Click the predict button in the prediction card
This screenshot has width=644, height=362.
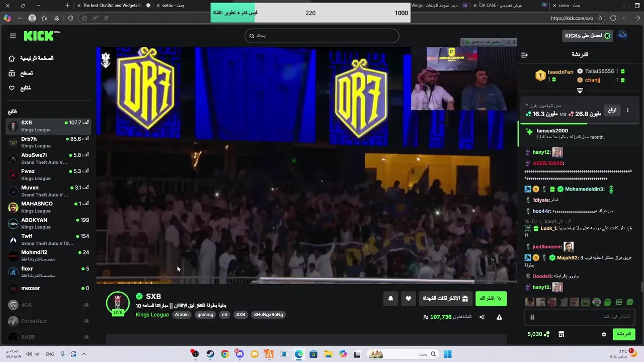click(x=612, y=110)
